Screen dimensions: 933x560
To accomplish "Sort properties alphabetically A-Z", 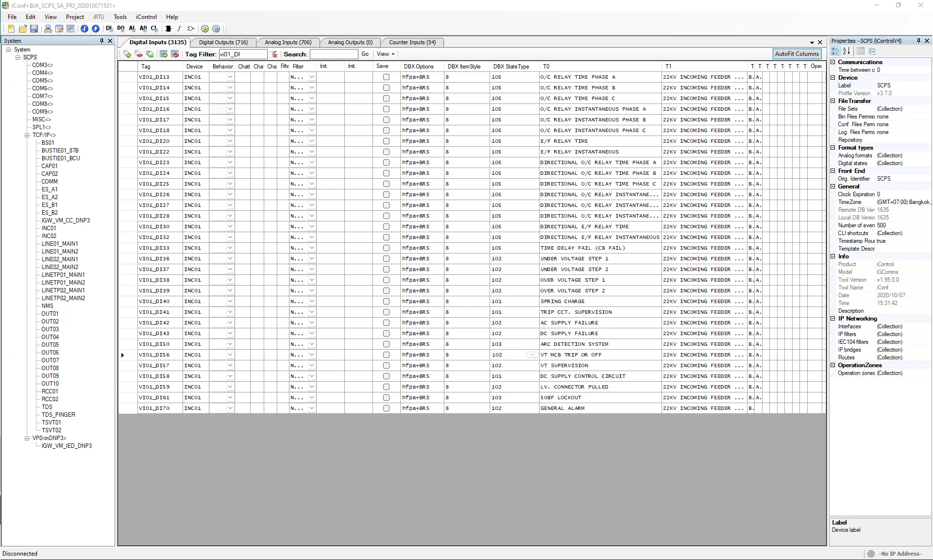I will coord(847,51).
